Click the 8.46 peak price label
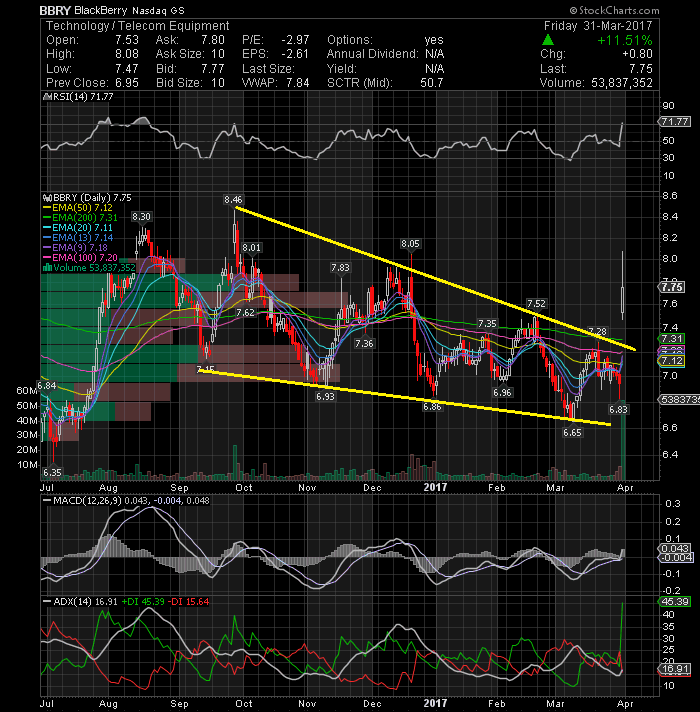Screen dimensions: 700x712 coord(233,200)
